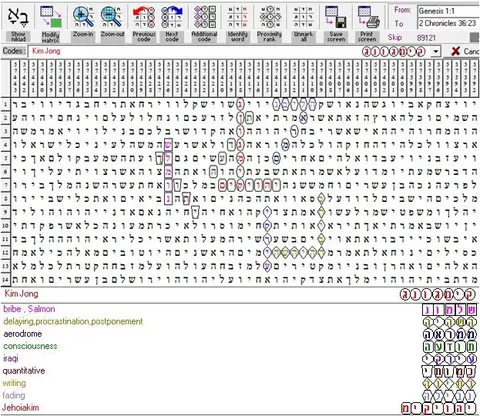This screenshot has height=416, width=480.
Task: Click the Kim Jong label below the matrix
Action: point(21,294)
